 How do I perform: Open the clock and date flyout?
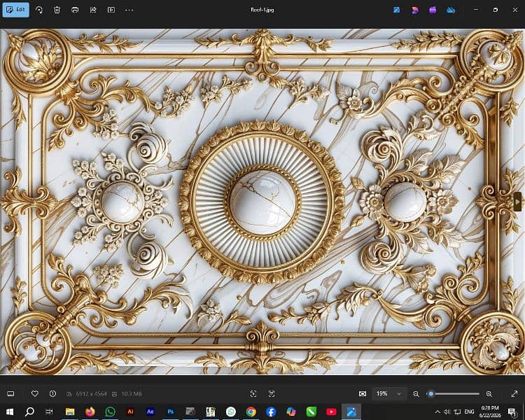(x=490, y=412)
